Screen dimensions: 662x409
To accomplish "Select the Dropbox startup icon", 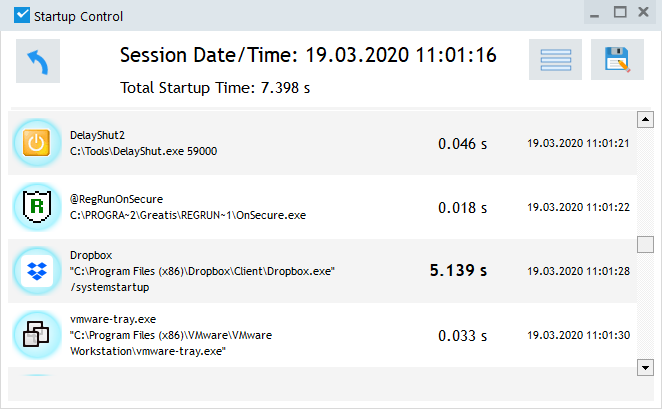I will pos(36,271).
